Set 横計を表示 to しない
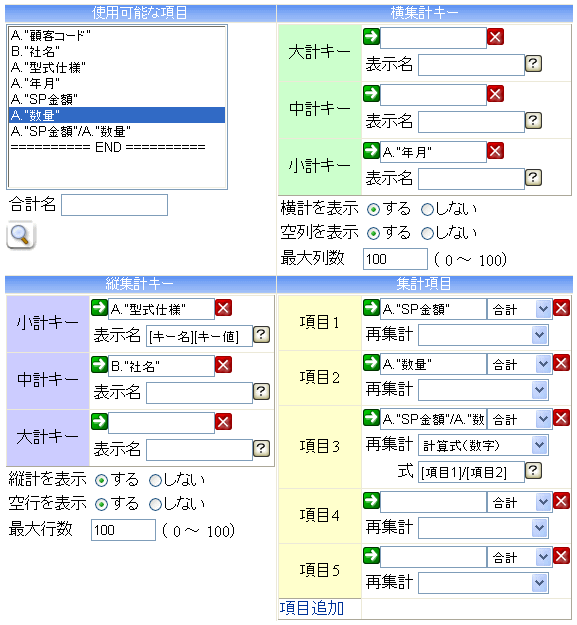The width and height of the screenshot is (577, 625). (427, 209)
